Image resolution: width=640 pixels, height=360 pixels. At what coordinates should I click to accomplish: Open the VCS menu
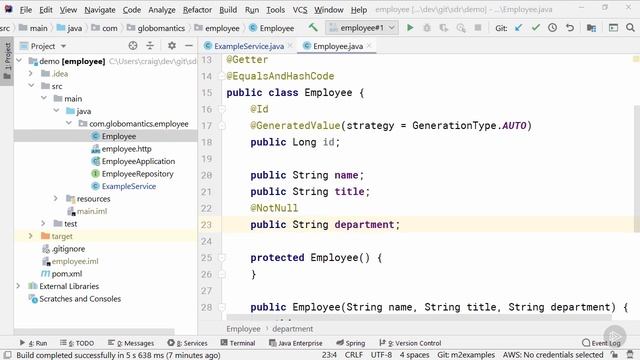(300, 9)
